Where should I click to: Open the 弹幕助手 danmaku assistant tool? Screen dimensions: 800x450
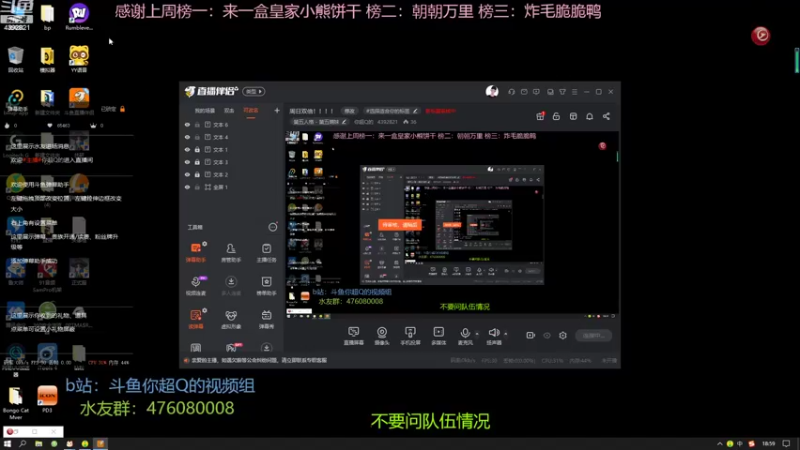[195, 252]
